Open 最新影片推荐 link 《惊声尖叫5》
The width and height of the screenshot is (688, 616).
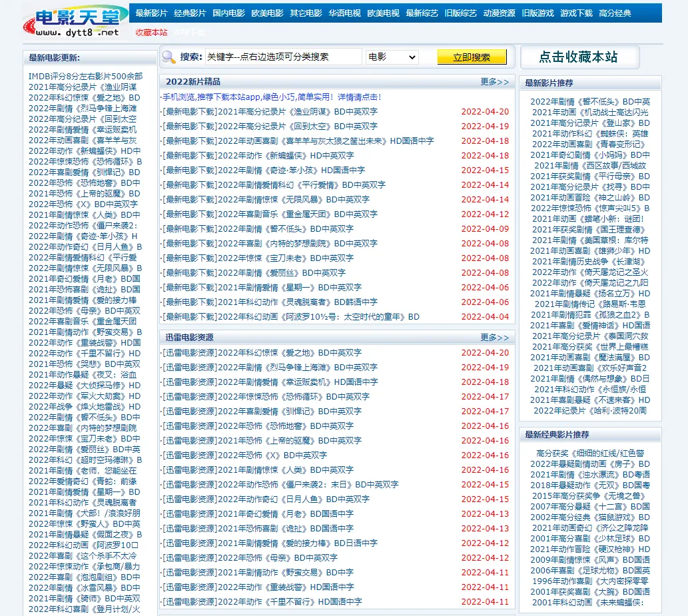tap(590, 208)
